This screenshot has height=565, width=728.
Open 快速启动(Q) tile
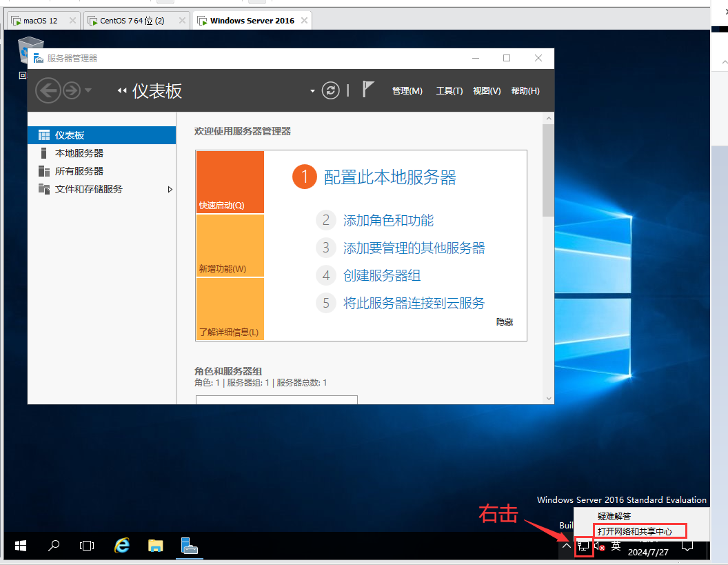[230, 182]
